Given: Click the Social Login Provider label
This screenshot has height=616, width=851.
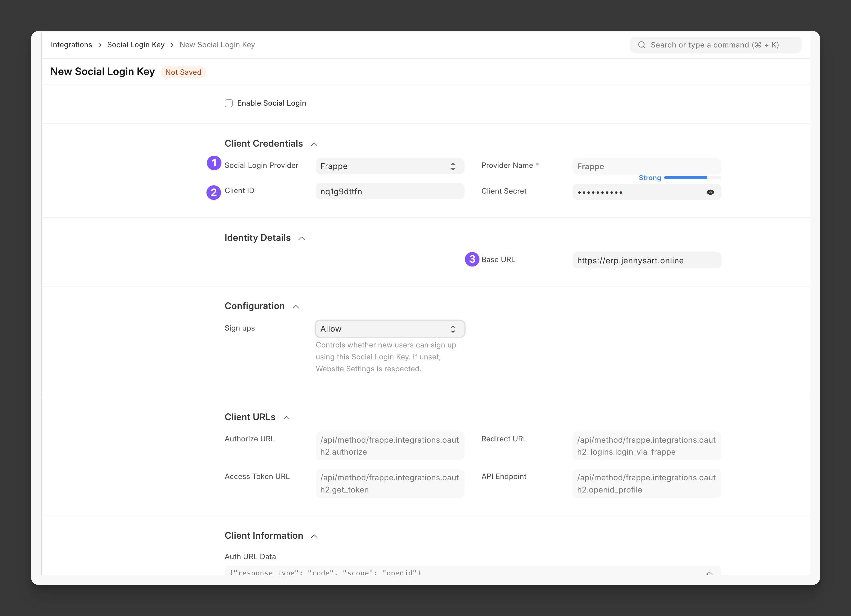Looking at the screenshot, I should coord(261,166).
